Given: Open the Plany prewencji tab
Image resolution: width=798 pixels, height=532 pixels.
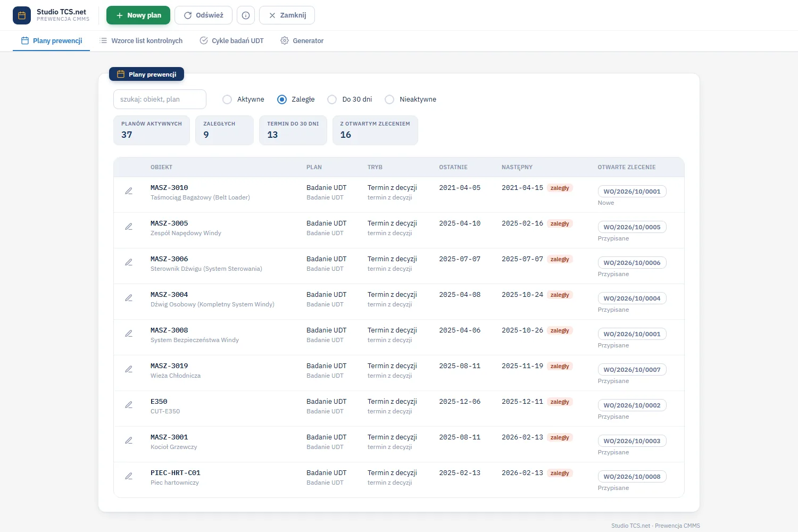Looking at the screenshot, I should 52,41.
